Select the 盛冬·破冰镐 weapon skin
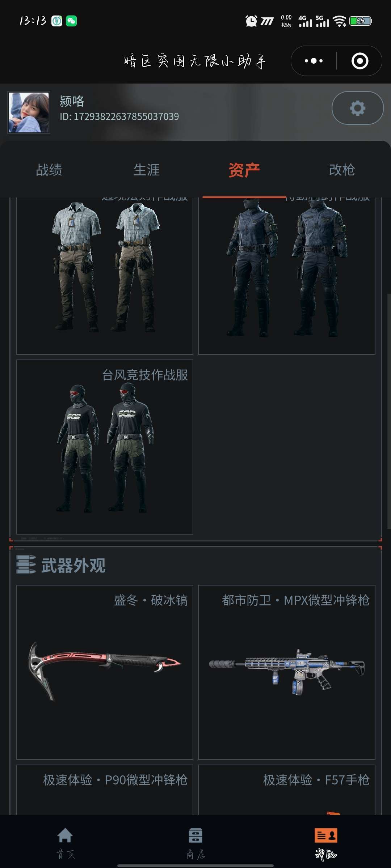Viewport: 391px width, 868px height. [x=105, y=672]
